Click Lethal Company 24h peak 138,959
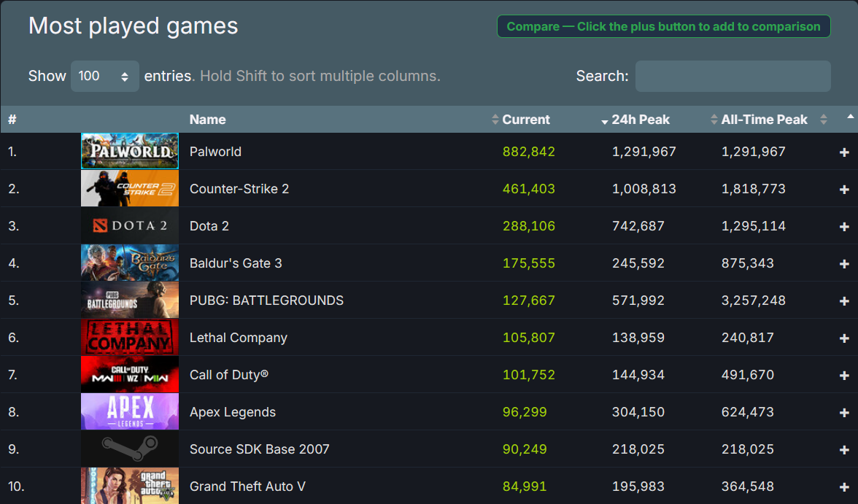 (x=638, y=338)
